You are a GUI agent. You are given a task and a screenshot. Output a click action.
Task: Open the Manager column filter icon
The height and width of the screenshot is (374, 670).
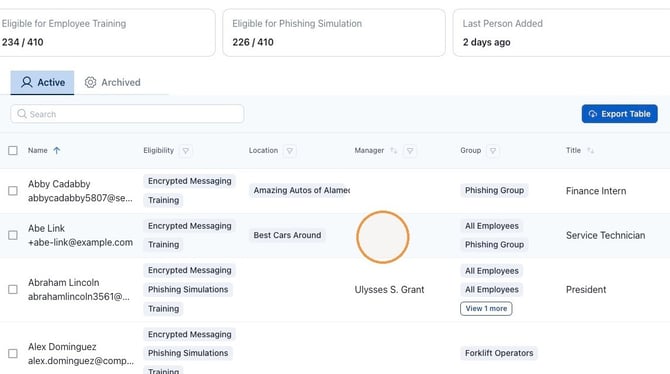[410, 150]
